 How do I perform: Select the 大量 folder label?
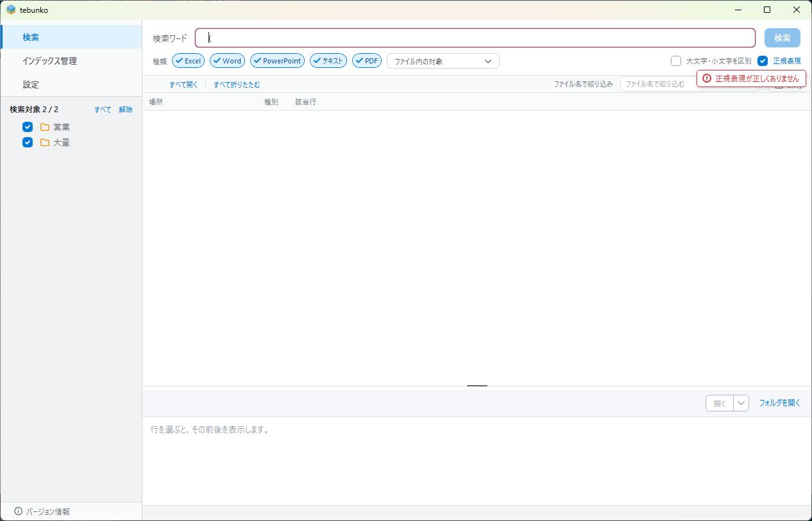pyautogui.click(x=62, y=142)
